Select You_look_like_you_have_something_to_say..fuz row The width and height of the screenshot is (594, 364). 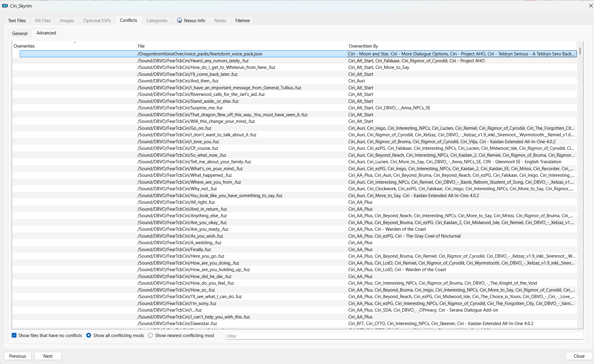(x=294, y=196)
